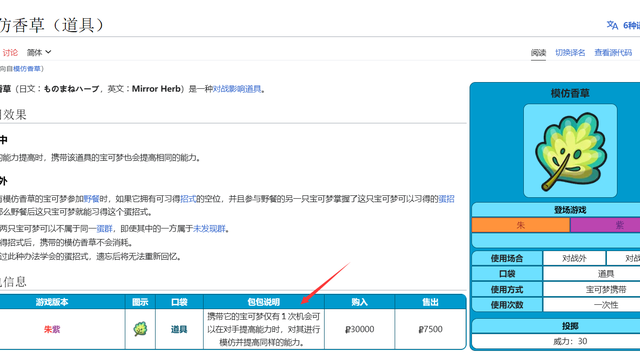This screenshot has width=640, height=360.
Task: Open the 对战影响道具 link
Action: (x=237, y=89)
